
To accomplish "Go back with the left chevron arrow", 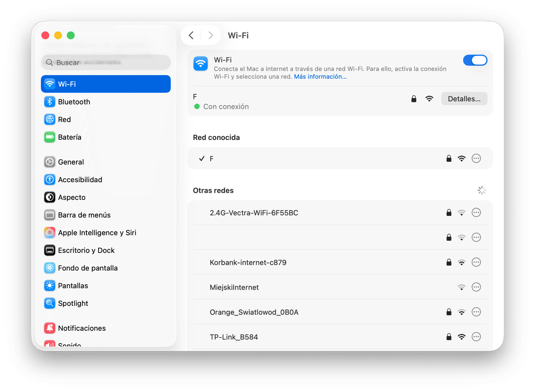I will [x=191, y=35].
